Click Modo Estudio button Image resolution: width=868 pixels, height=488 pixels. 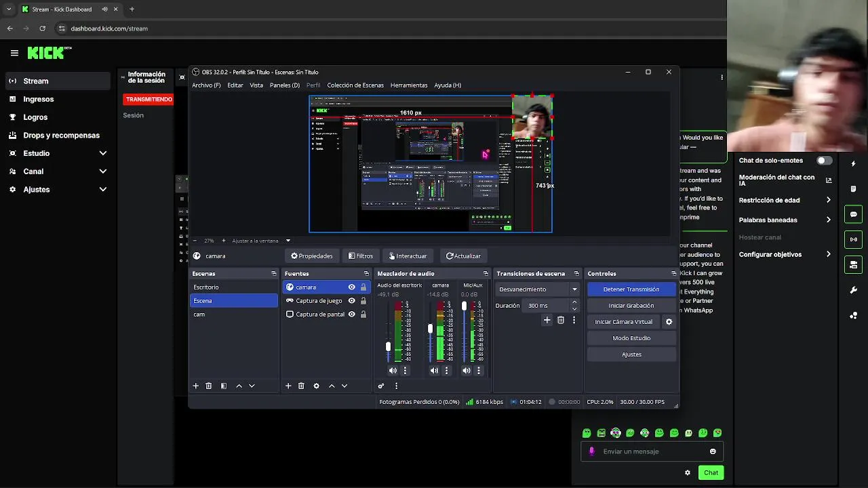coord(631,338)
